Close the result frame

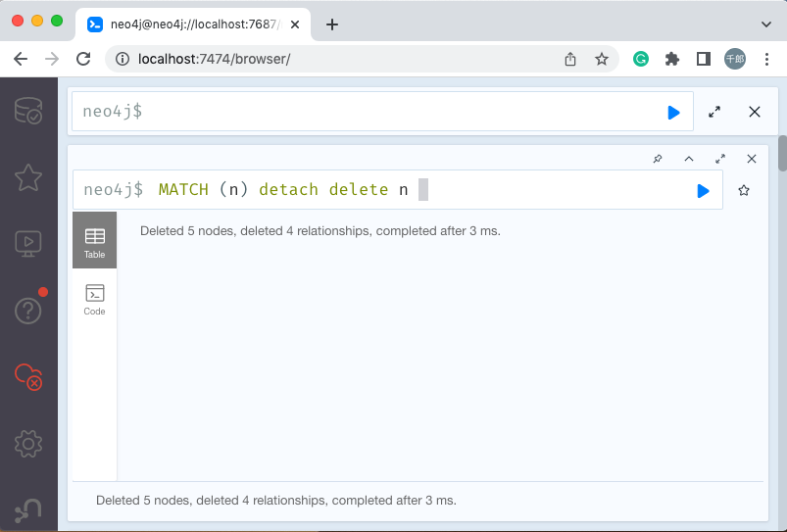752,159
